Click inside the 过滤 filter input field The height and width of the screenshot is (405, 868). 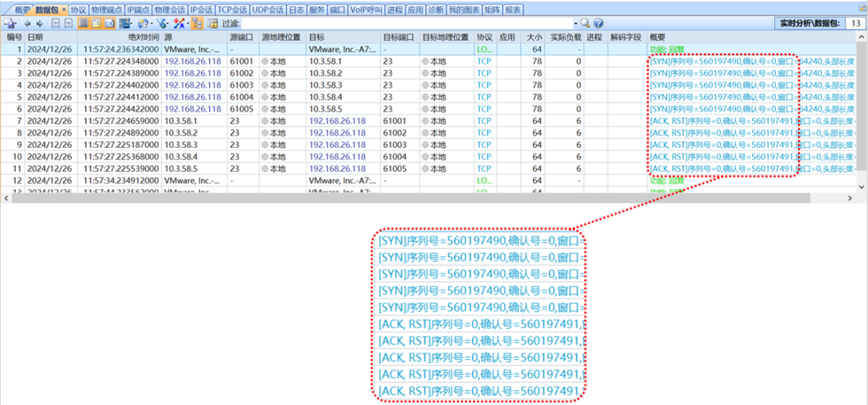(x=402, y=23)
